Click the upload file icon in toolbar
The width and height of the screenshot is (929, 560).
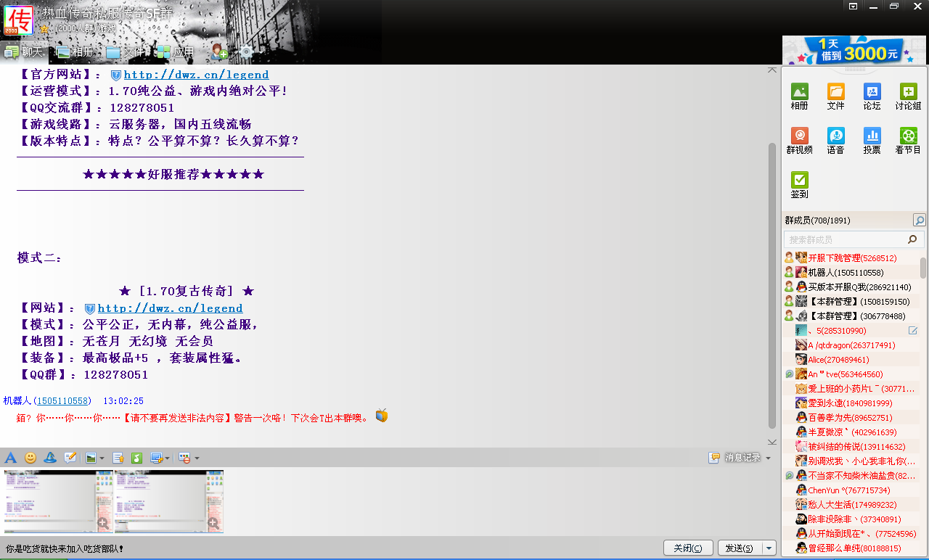tap(118, 458)
